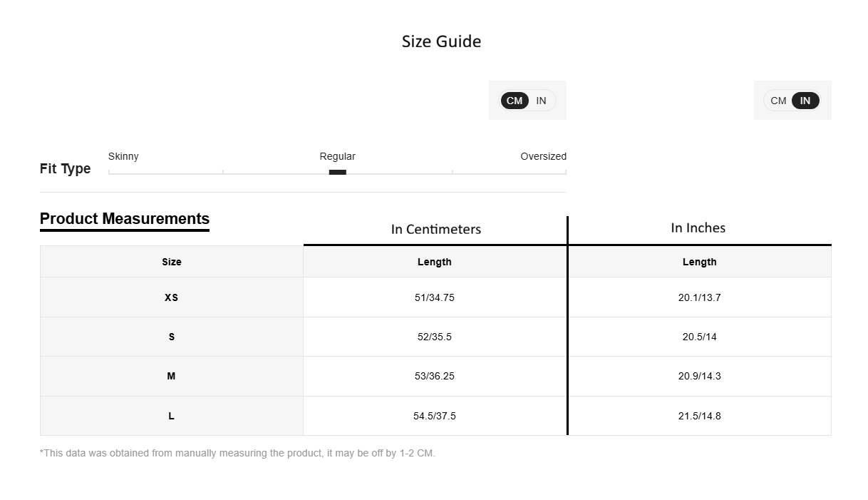
Task: Click the In Inches column header
Action: [698, 228]
